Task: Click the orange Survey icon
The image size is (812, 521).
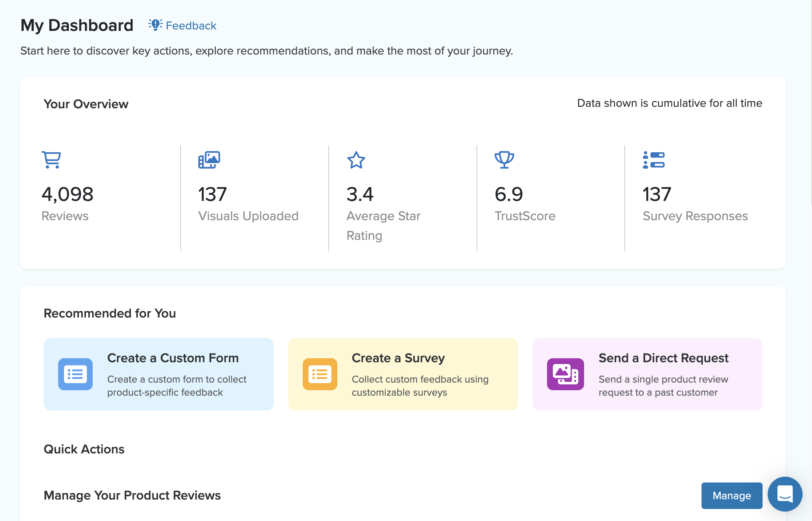Action: tap(320, 374)
